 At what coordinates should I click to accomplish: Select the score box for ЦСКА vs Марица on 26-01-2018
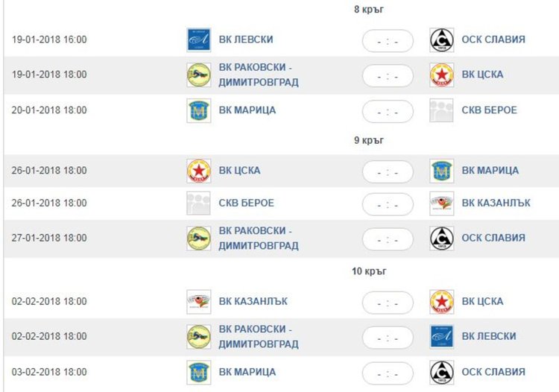coord(388,172)
